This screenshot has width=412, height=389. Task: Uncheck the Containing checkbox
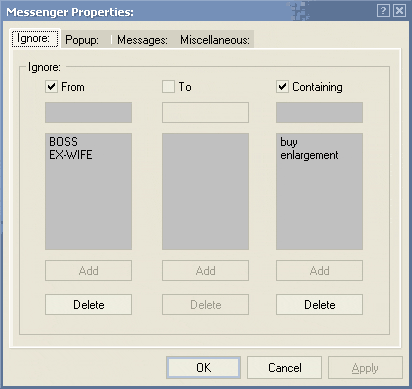[282, 87]
